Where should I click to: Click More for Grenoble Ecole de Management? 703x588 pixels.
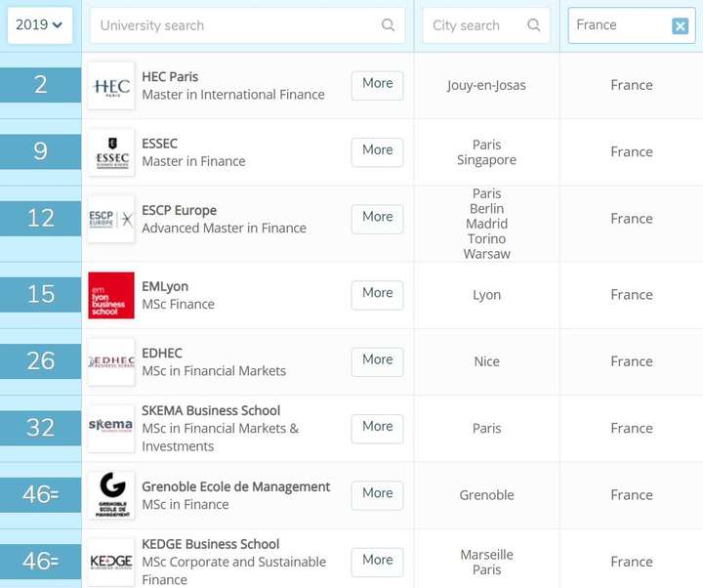378,495
